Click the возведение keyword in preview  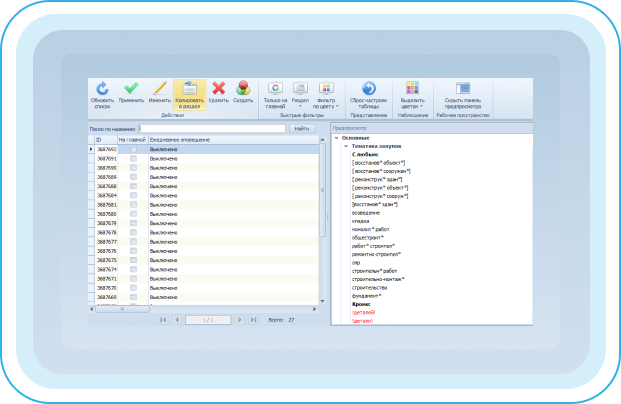(366, 213)
